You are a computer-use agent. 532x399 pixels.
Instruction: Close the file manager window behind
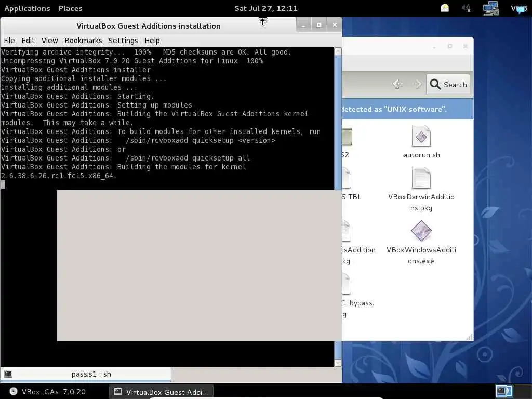(465, 46)
